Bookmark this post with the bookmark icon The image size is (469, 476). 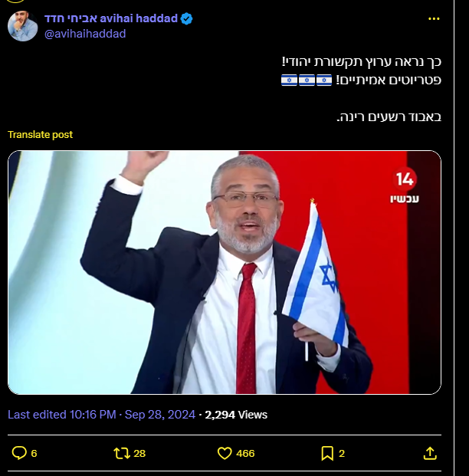[x=327, y=453]
